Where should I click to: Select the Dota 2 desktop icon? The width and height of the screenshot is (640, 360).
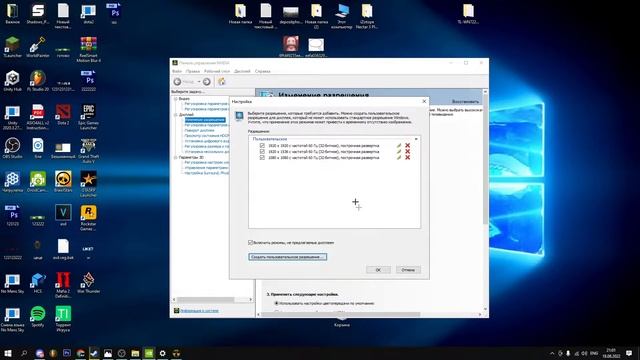coord(63,115)
